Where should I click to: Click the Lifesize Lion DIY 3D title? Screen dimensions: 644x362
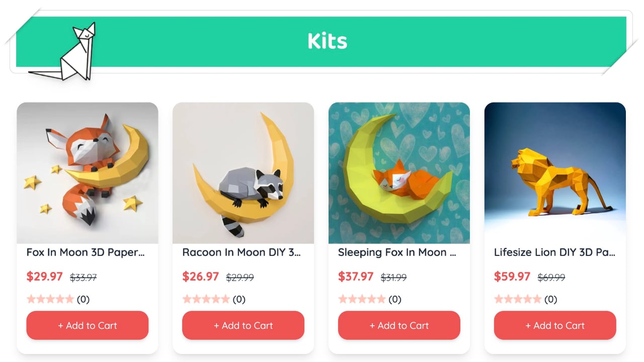[554, 252]
